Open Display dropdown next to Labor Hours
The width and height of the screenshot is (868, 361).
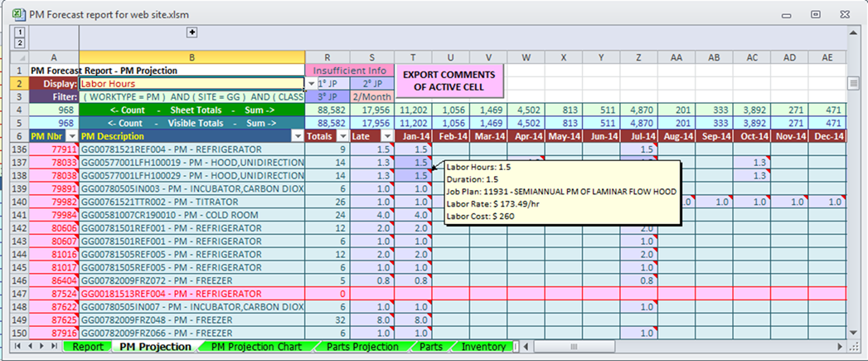(311, 83)
